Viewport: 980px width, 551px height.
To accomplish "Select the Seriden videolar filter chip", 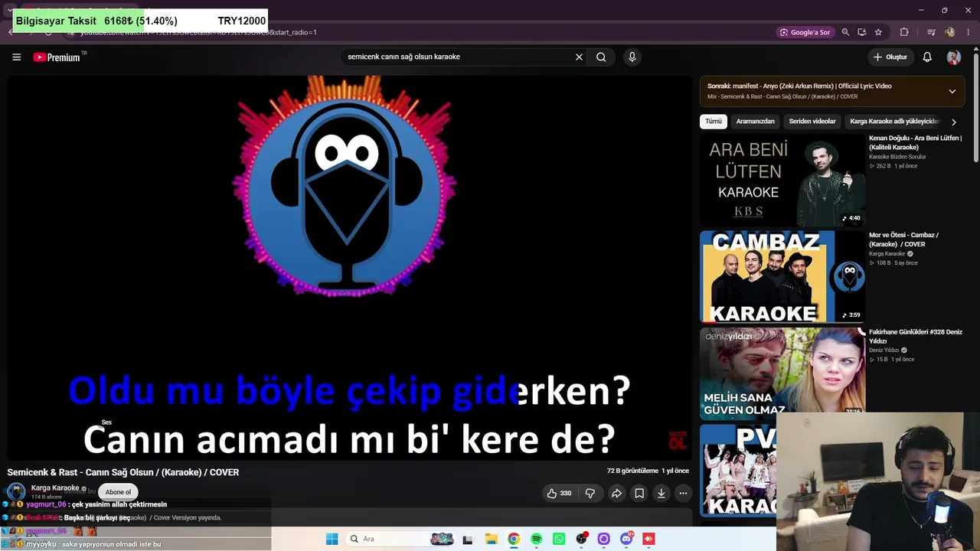I will coord(812,122).
